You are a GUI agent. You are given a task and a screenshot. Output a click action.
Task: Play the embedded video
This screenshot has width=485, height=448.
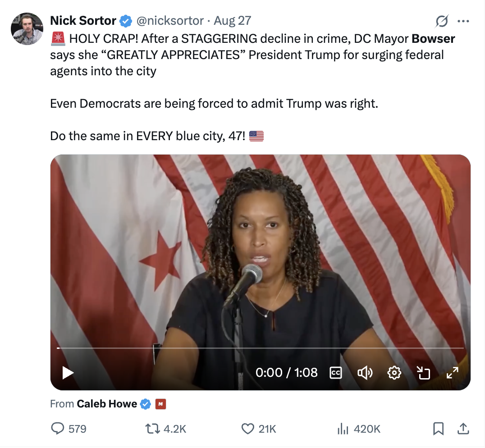coord(68,373)
